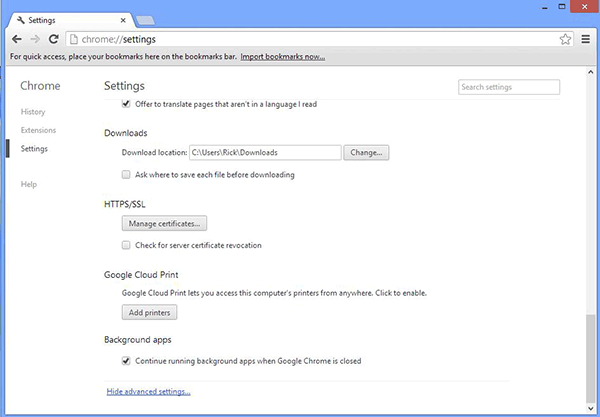Screen dimensions: 600x417
Task: Click Add printers button
Action: [x=149, y=312]
